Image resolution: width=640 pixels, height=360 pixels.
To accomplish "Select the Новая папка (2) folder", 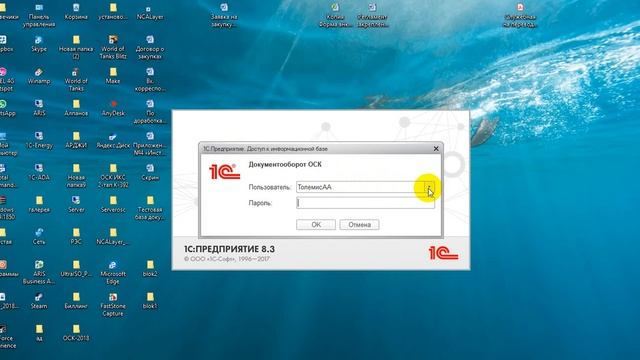I will point(76,48).
